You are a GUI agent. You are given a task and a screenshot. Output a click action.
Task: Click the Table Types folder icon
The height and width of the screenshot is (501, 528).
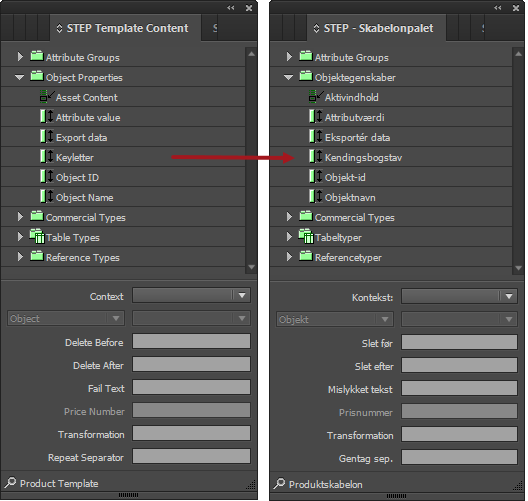pos(37,236)
